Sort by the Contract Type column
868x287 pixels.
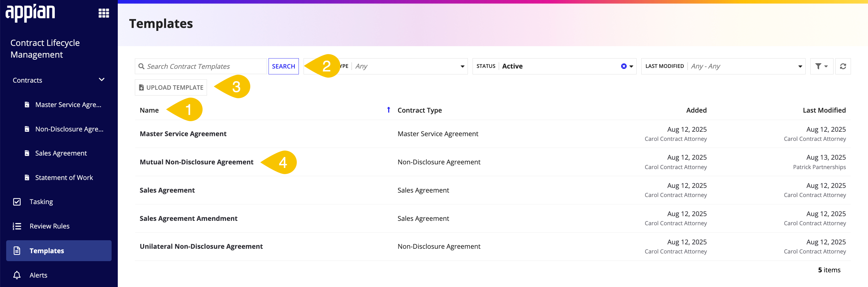420,110
